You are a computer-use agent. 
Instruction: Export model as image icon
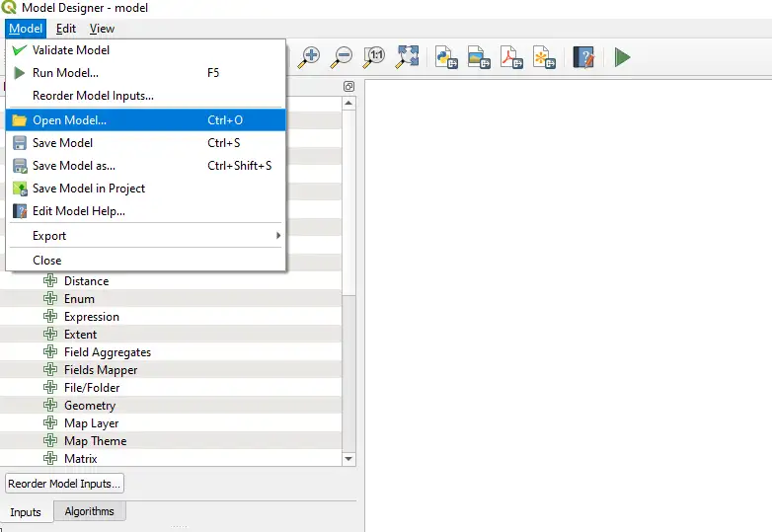(x=478, y=57)
